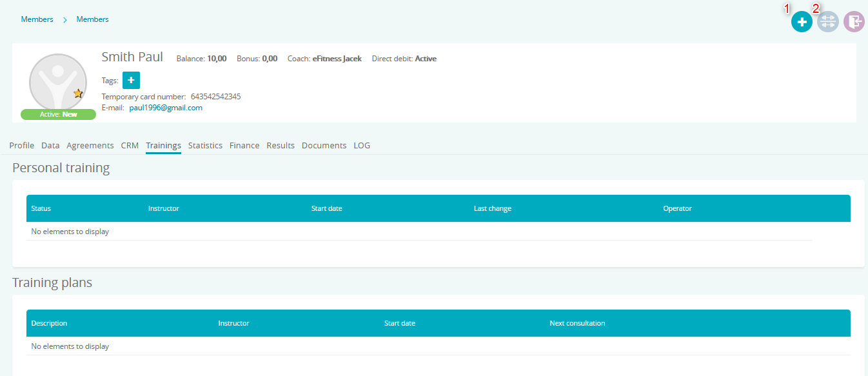Click the Operator column header
This screenshot has height=376, width=868.
click(677, 208)
